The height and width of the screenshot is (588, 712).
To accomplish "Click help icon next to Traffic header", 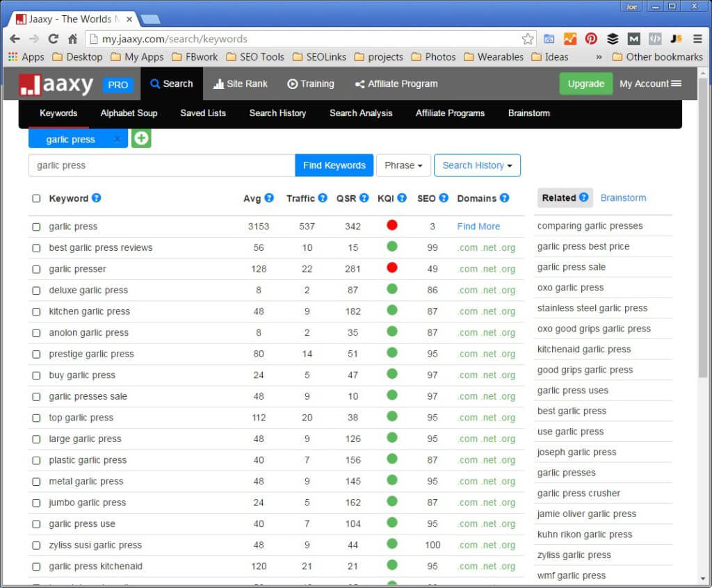I will tap(323, 198).
